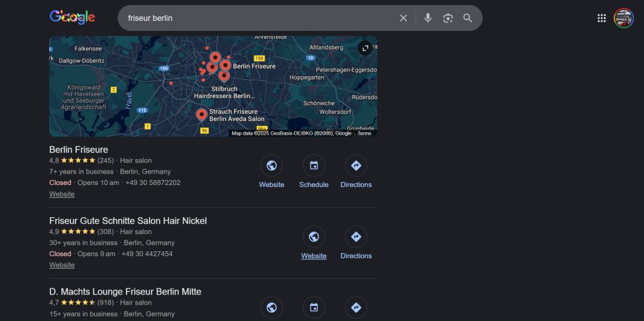Open the Google apps grid

coord(601,18)
